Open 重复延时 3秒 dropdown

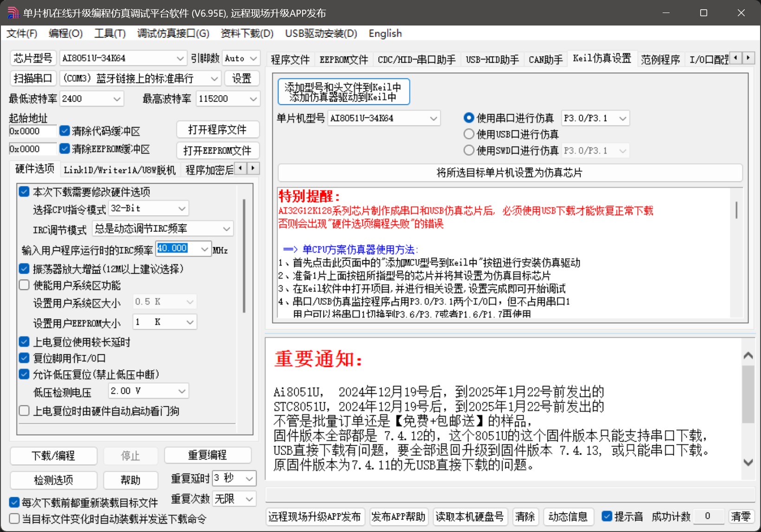coord(234,478)
